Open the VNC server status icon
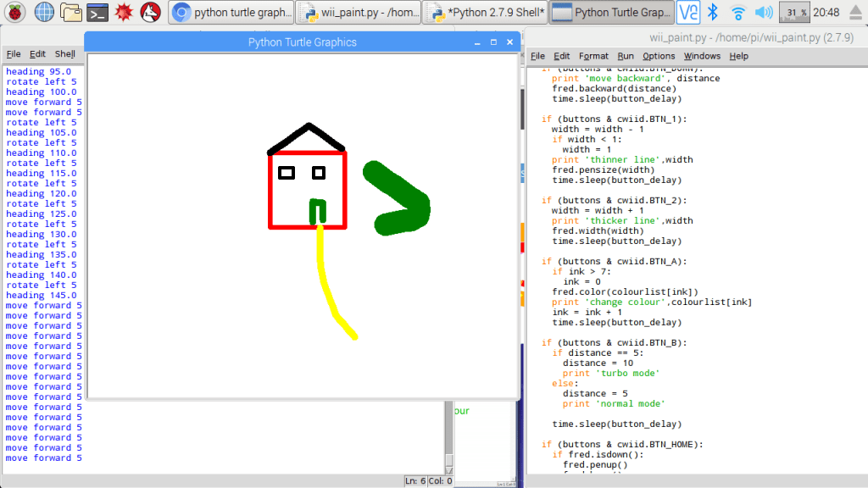The width and height of the screenshot is (868, 488). 687,12
